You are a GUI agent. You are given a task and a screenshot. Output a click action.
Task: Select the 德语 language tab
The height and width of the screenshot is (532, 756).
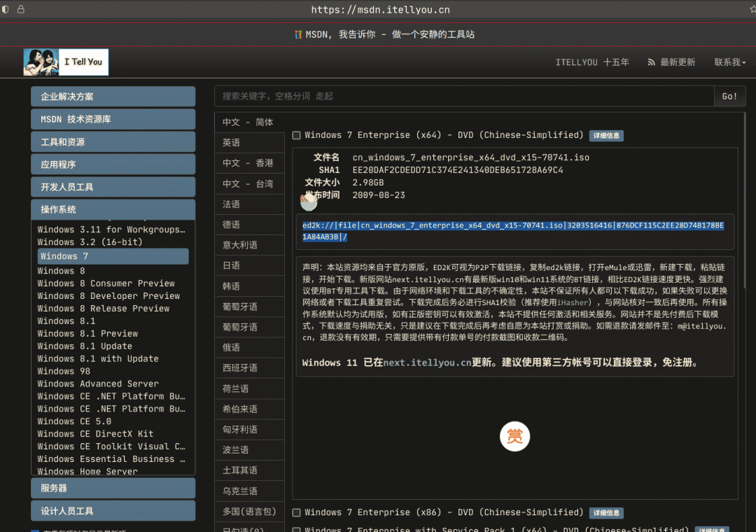pyautogui.click(x=249, y=225)
